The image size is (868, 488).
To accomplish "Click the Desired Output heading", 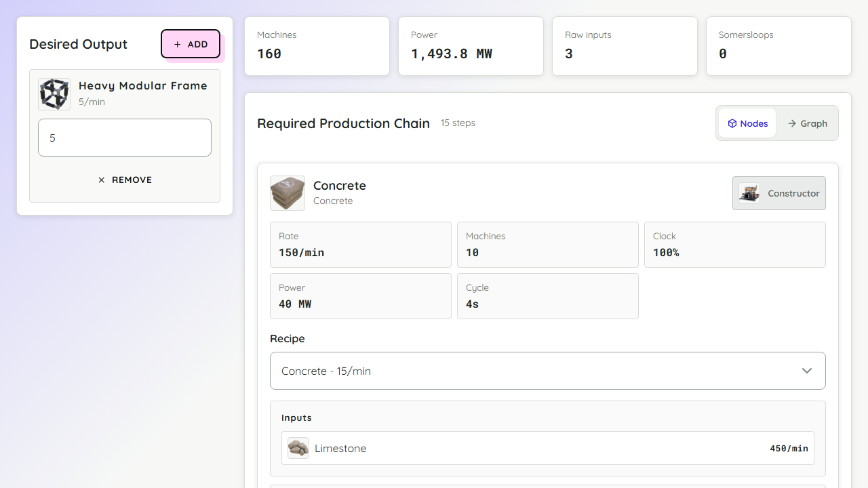I will 78,44.
